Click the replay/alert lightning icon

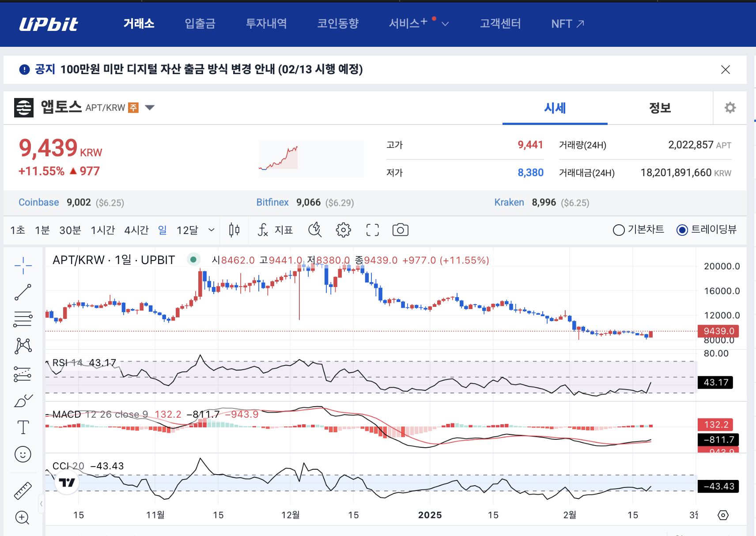(x=315, y=230)
